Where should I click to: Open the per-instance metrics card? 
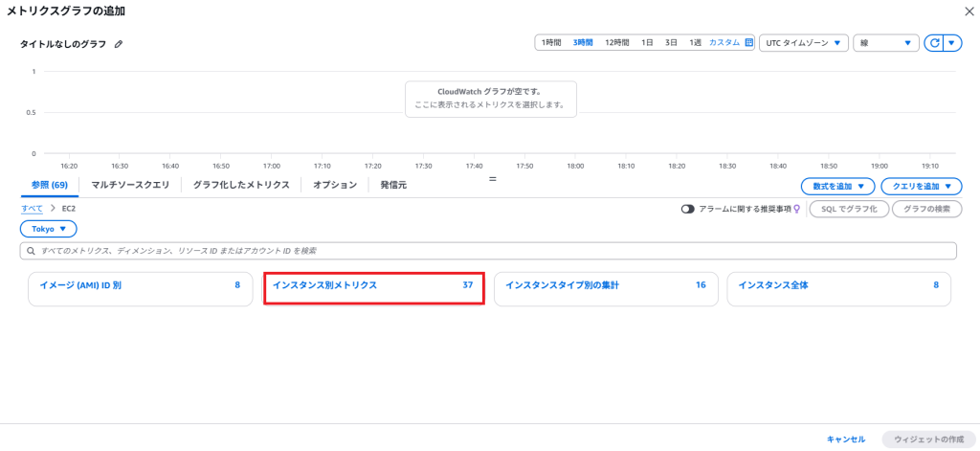[x=373, y=285]
